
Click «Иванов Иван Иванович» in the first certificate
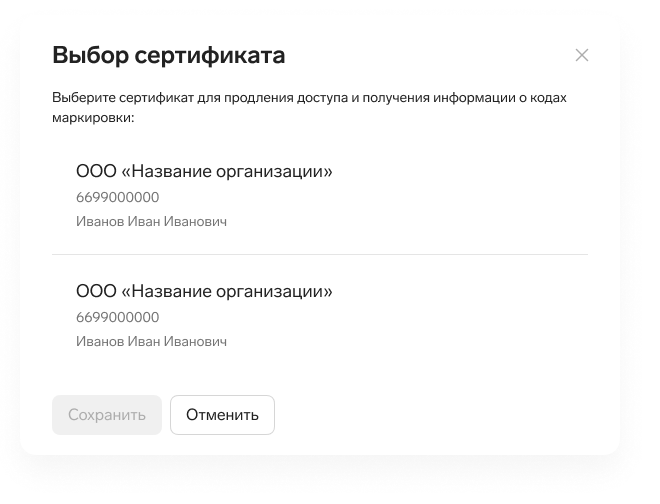[x=151, y=221]
